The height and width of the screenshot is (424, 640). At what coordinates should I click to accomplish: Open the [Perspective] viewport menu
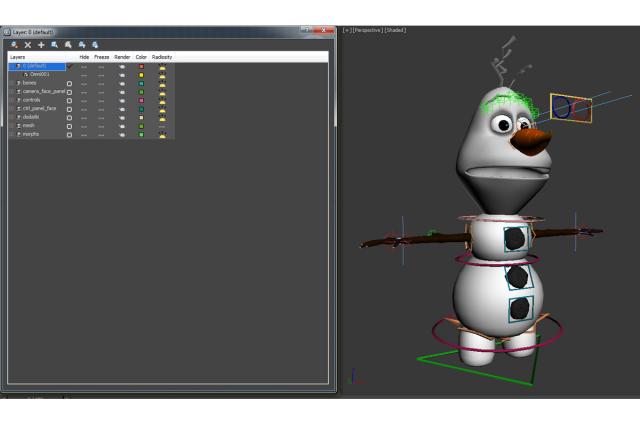click(368, 30)
